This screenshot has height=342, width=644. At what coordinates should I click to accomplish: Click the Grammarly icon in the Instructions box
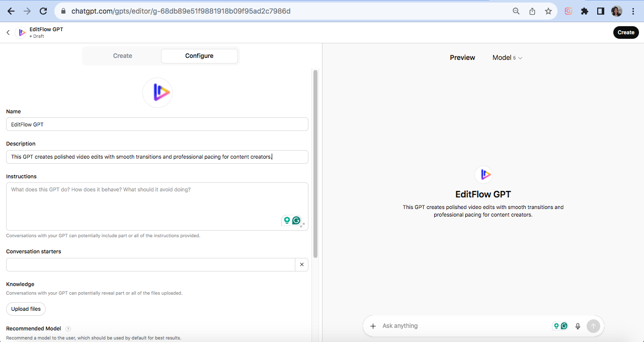pyautogui.click(x=296, y=220)
